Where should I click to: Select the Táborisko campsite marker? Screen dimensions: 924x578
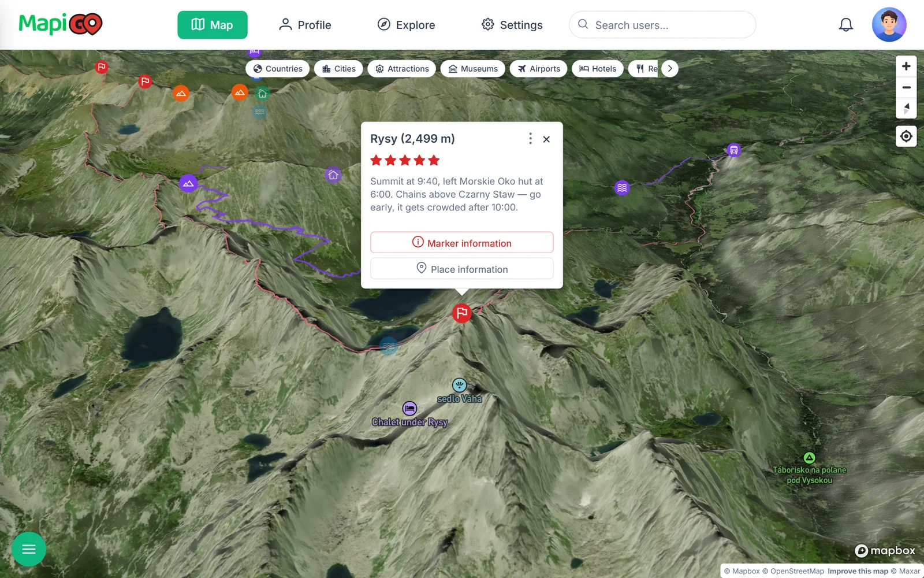(810, 458)
